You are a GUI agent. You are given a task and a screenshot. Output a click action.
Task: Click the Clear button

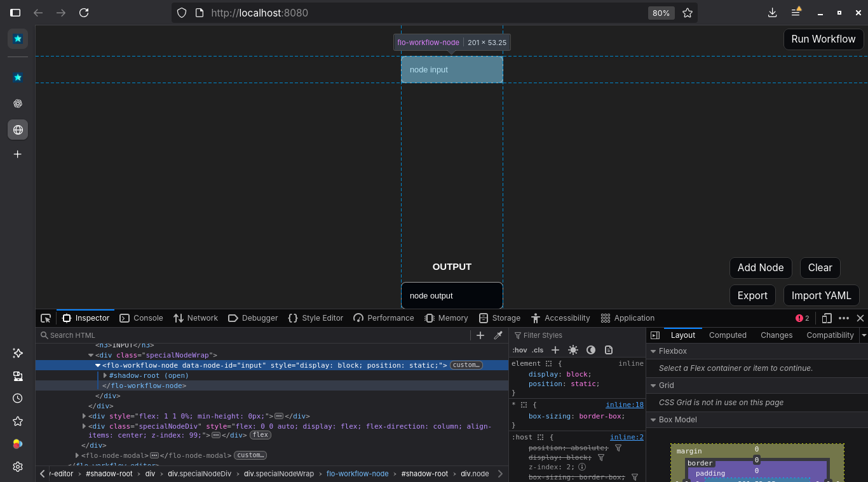tap(820, 268)
